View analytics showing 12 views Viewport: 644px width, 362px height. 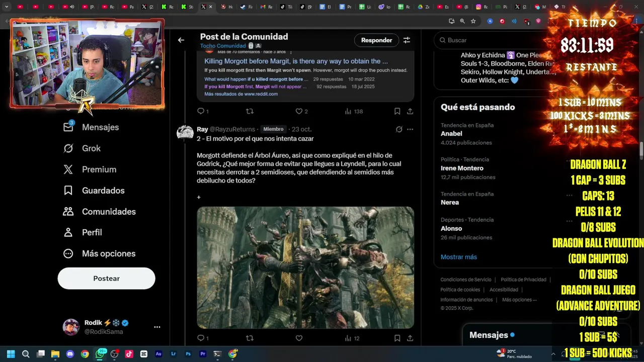pos(352,338)
